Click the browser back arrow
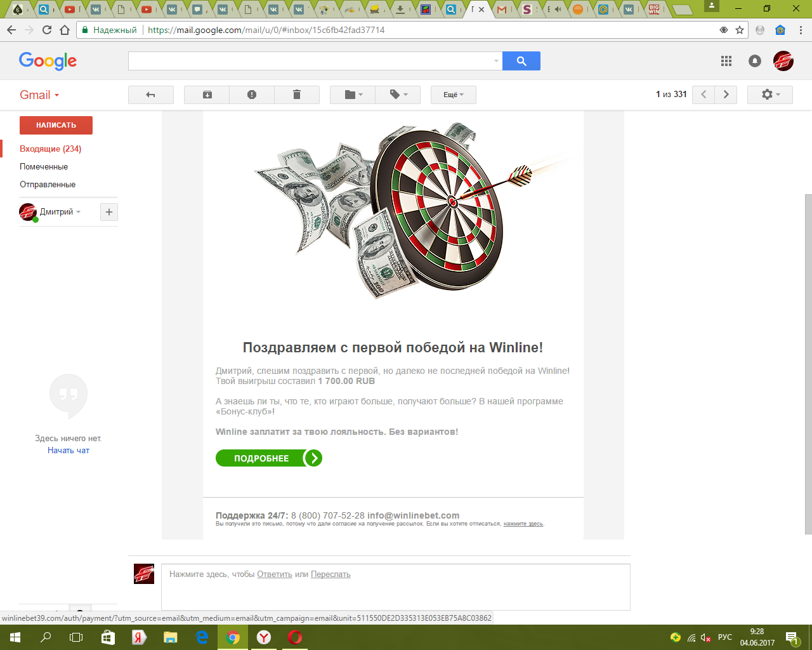 [11, 30]
